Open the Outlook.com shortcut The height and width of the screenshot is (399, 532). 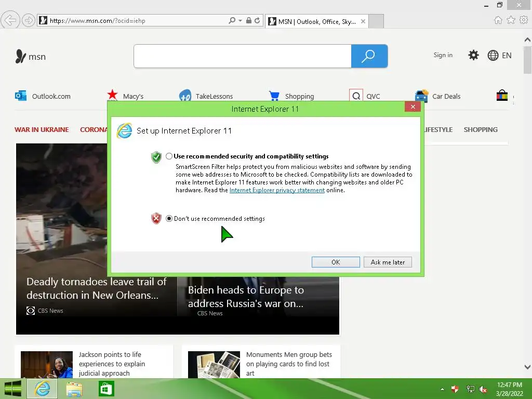[43, 96]
